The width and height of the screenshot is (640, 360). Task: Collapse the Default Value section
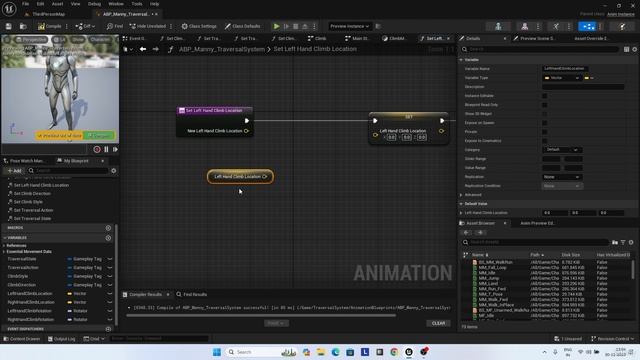coord(462,204)
